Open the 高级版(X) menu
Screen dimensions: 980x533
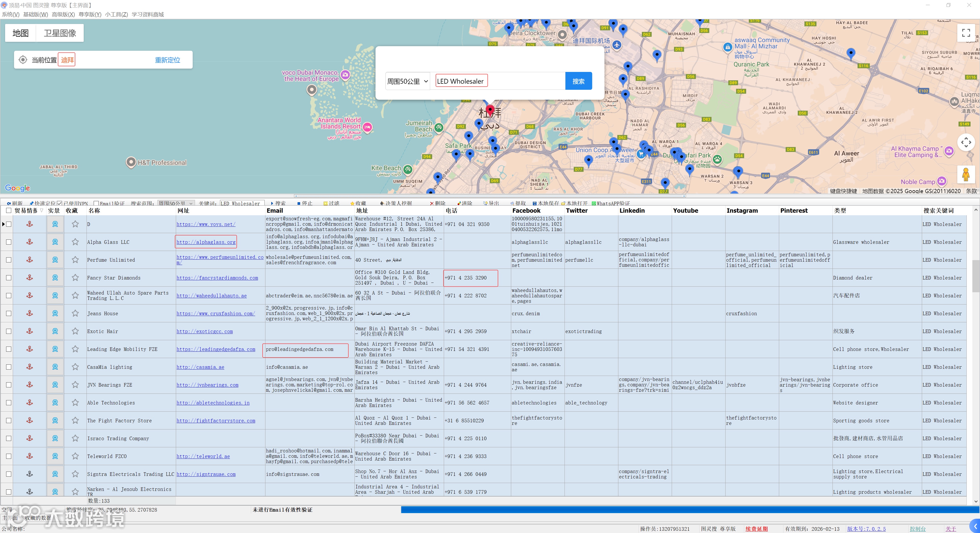[63, 15]
